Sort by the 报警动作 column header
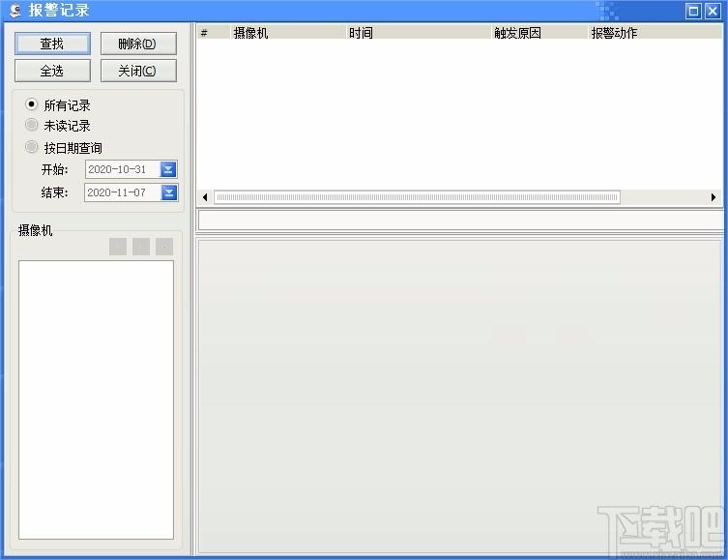 pyautogui.click(x=655, y=33)
